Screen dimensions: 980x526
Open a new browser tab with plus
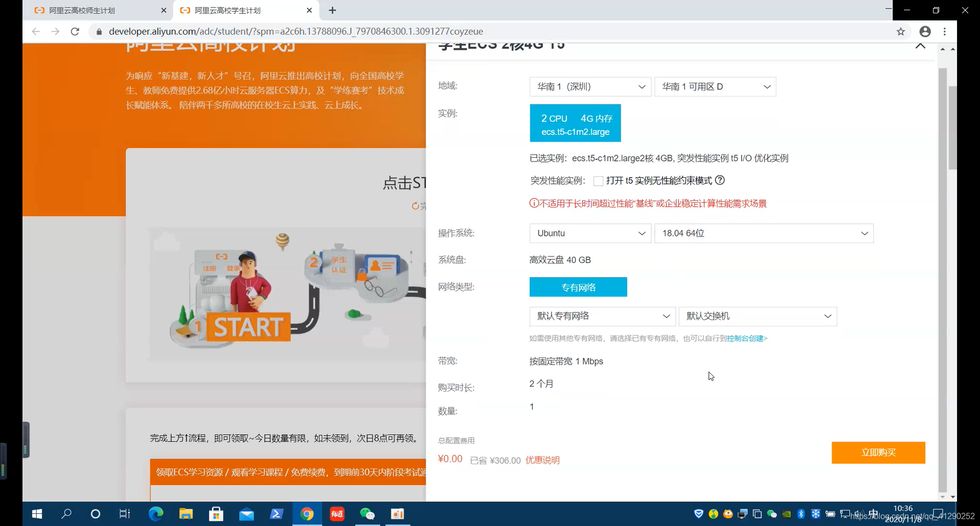pyautogui.click(x=332, y=10)
